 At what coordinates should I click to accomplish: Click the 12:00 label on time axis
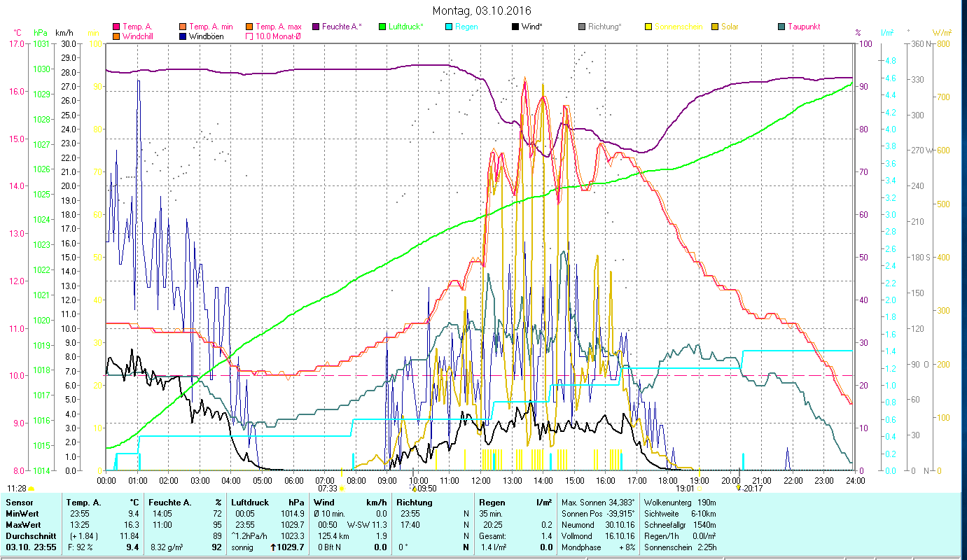coord(481,481)
